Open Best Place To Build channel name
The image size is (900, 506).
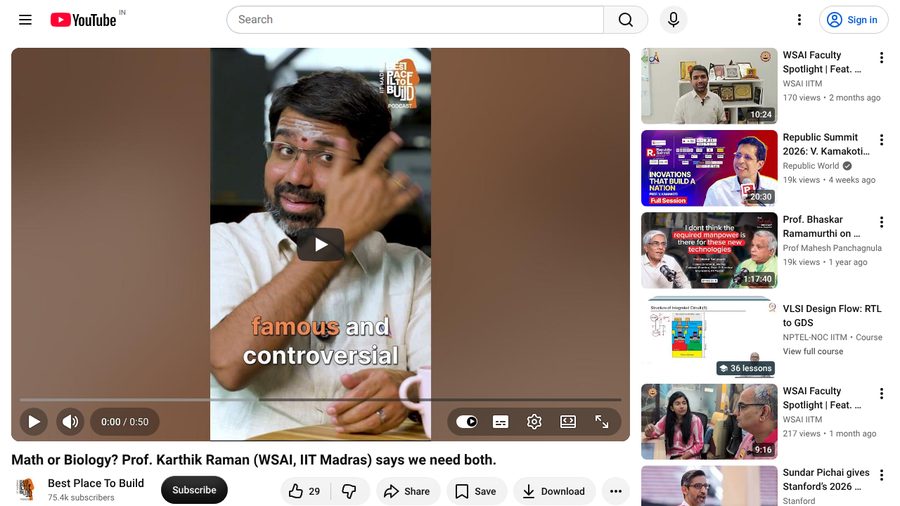click(x=96, y=483)
